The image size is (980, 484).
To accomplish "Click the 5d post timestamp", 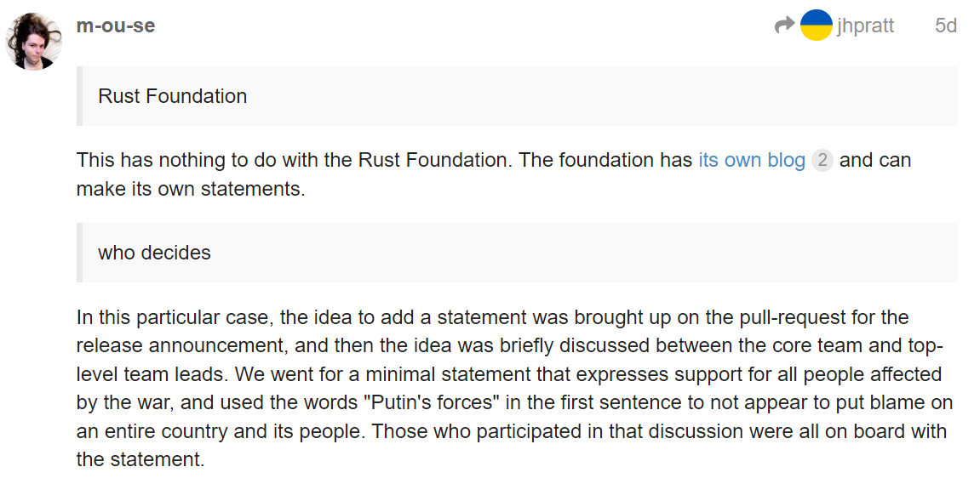I will click(x=945, y=26).
